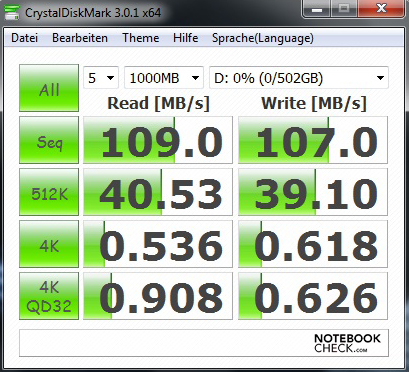Screen dimensions: 409x372
Task: Run the 4K QD32 test
Action: coord(49,296)
